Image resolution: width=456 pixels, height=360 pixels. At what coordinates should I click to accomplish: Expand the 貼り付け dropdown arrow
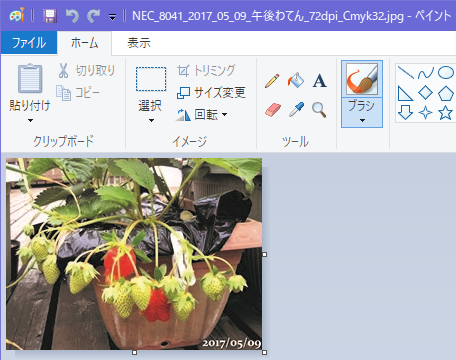(30, 120)
